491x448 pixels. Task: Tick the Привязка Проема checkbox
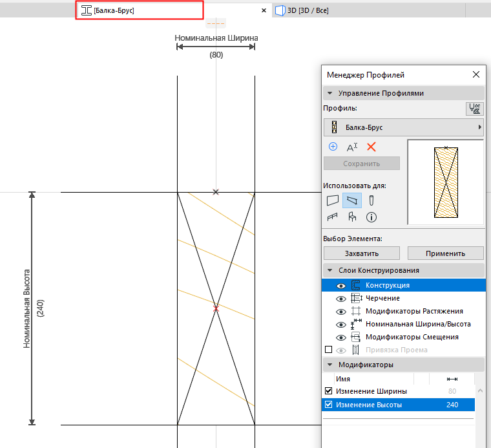click(x=328, y=350)
